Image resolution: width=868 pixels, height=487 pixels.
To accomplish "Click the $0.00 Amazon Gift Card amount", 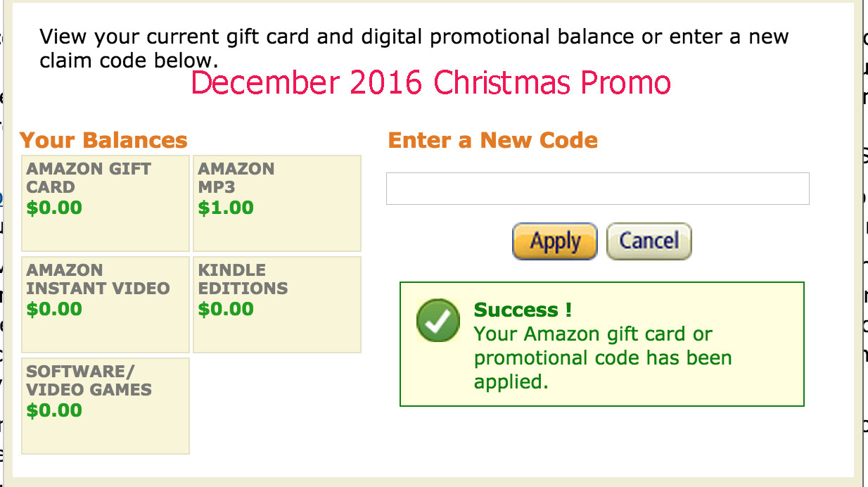I will click(x=54, y=208).
